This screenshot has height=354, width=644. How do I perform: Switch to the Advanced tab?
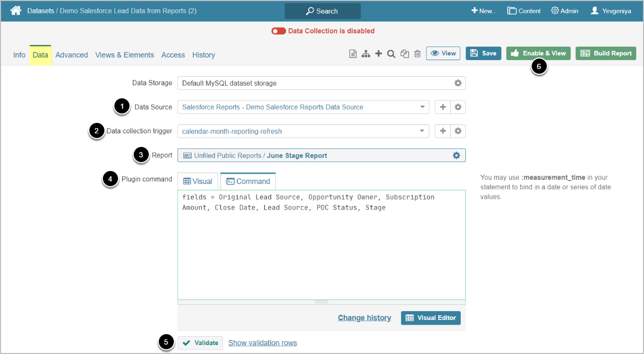[72, 55]
